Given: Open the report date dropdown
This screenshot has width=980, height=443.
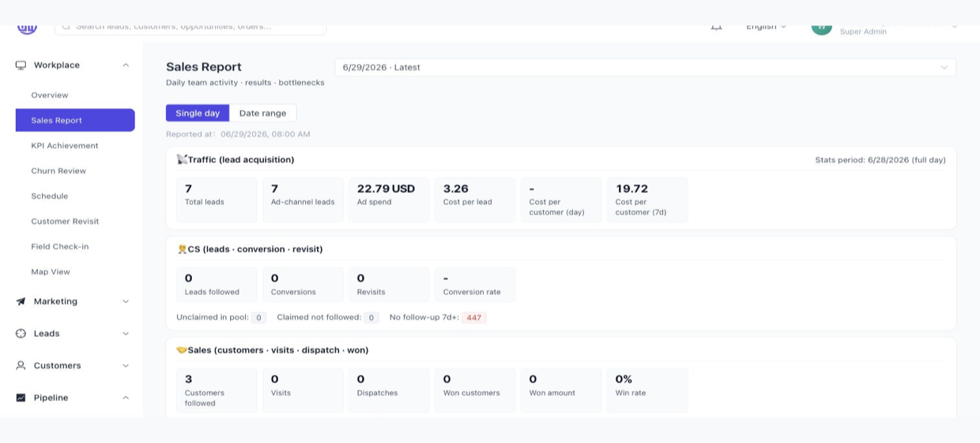Looking at the screenshot, I should point(645,67).
